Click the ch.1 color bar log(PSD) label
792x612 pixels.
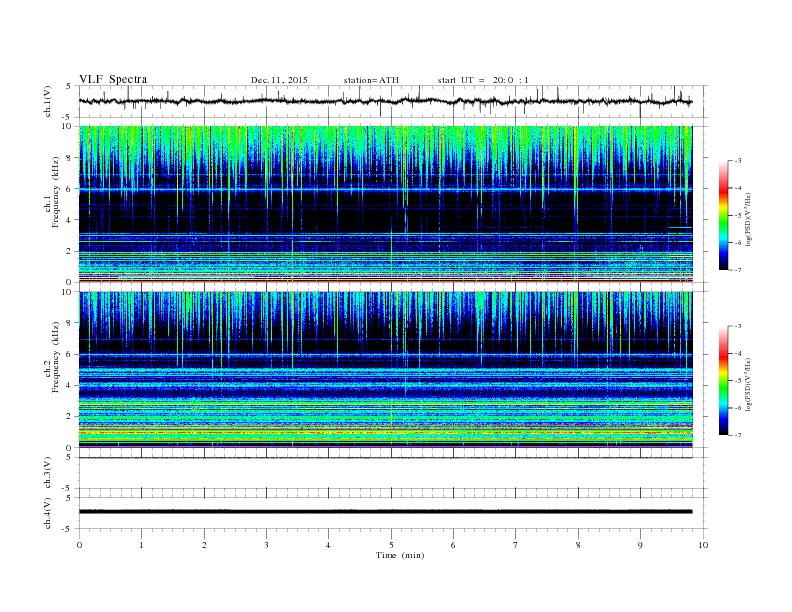[748, 219]
